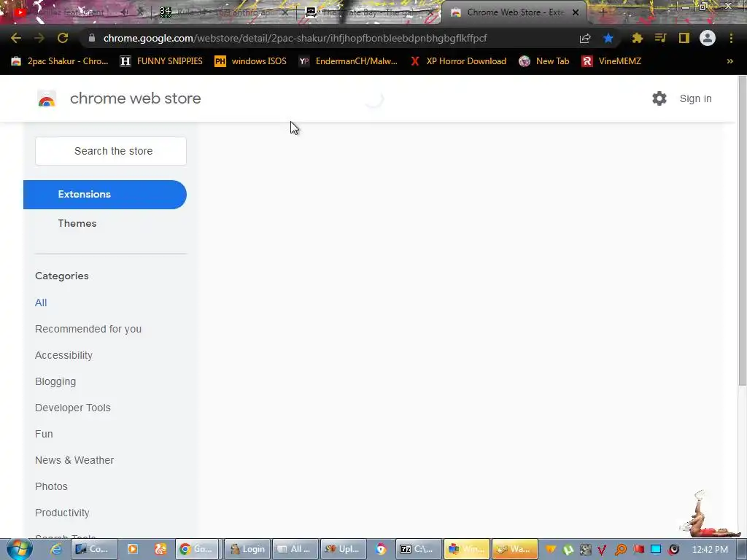Click the address bar URL
Viewport: 747px width, 560px height.
click(295, 38)
